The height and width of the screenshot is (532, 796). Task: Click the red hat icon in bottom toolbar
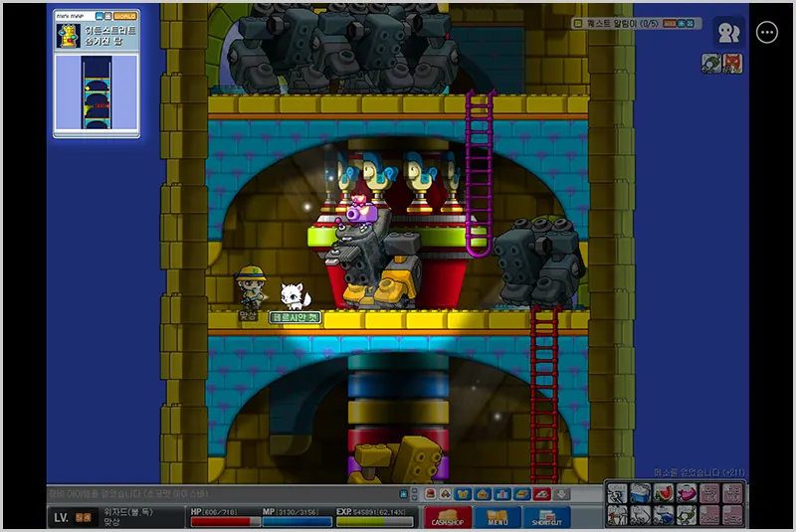[x=430, y=494]
